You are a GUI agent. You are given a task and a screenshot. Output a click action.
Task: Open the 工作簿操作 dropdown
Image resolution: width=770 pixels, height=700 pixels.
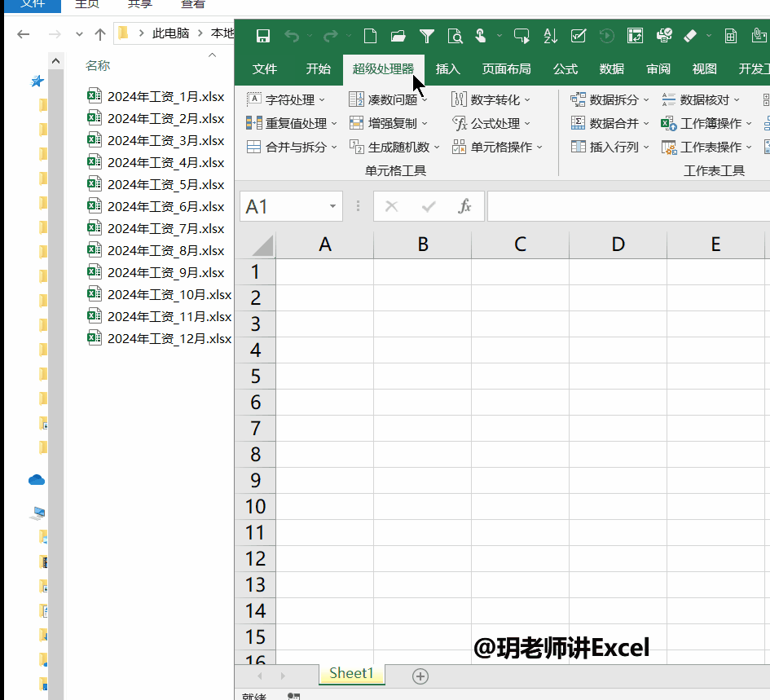coord(706,123)
